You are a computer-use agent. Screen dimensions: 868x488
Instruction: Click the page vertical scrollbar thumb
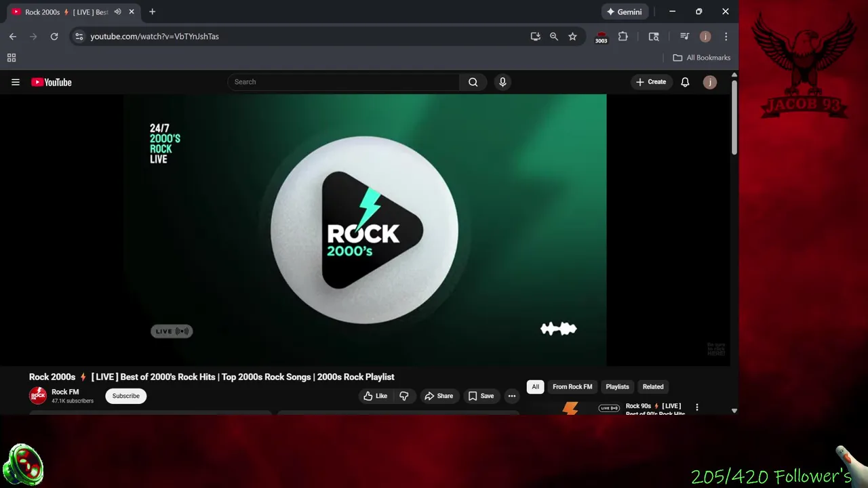point(734,117)
